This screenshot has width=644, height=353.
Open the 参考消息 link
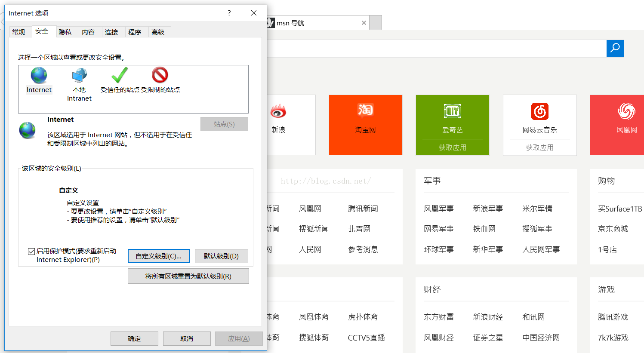pyautogui.click(x=363, y=249)
